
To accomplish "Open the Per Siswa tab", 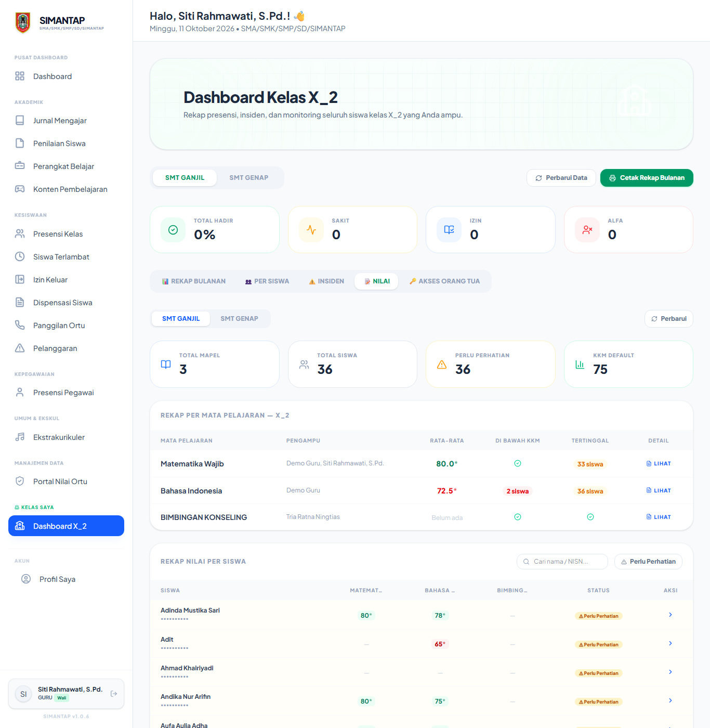I will 267,281.
